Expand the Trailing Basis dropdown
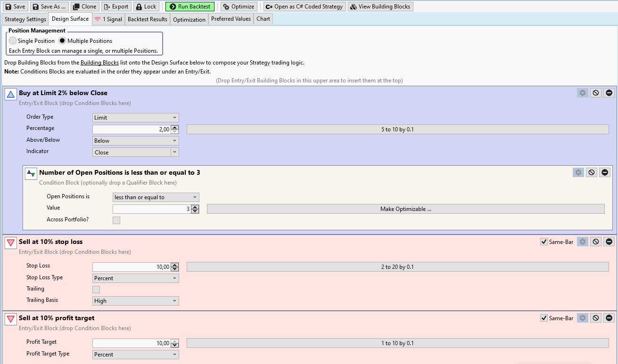Image resolution: width=618 pixels, height=364 pixels. (x=136, y=301)
